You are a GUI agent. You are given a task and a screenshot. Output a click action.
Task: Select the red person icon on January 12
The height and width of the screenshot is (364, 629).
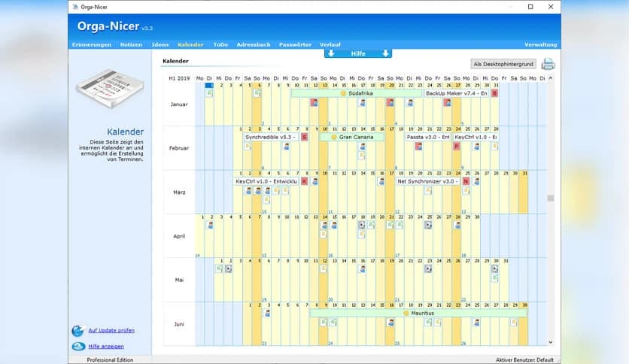click(314, 102)
